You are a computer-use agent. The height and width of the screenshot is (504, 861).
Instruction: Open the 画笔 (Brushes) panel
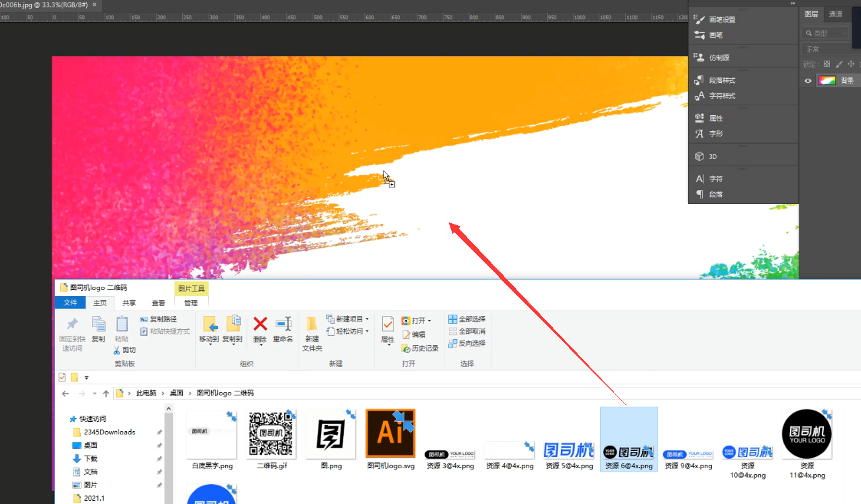pyautogui.click(x=709, y=35)
